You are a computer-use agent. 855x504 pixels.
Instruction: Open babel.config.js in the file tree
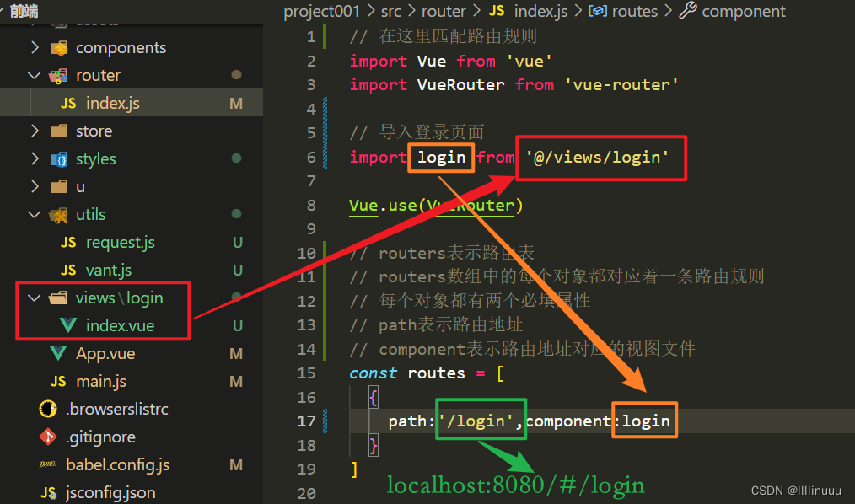(x=118, y=464)
